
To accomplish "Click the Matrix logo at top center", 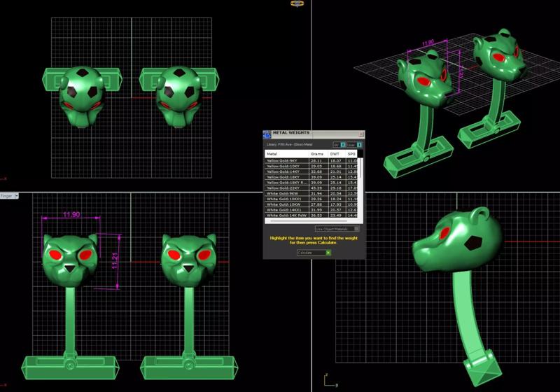I will click(297, 3).
